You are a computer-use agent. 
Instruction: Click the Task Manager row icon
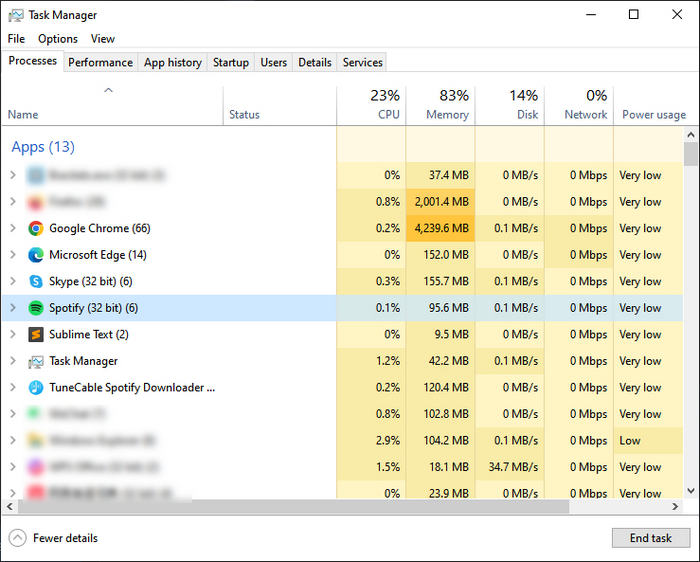pyautogui.click(x=36, y=361)
